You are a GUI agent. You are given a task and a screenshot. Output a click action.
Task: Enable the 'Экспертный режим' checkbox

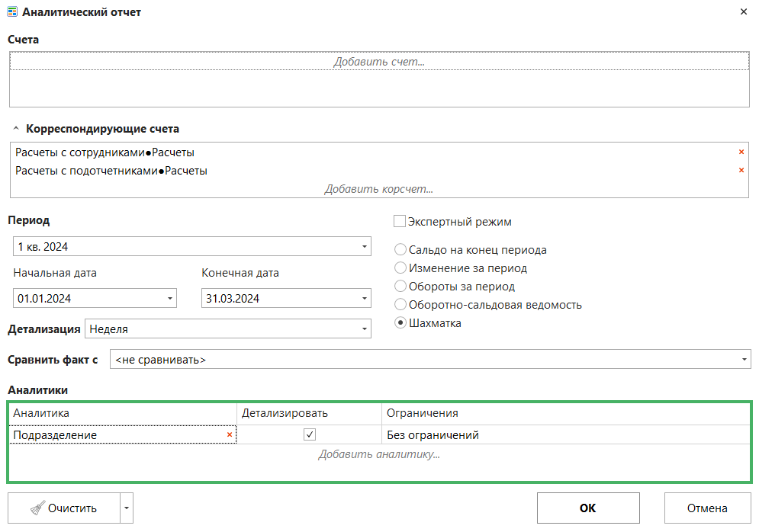(400, 222)
